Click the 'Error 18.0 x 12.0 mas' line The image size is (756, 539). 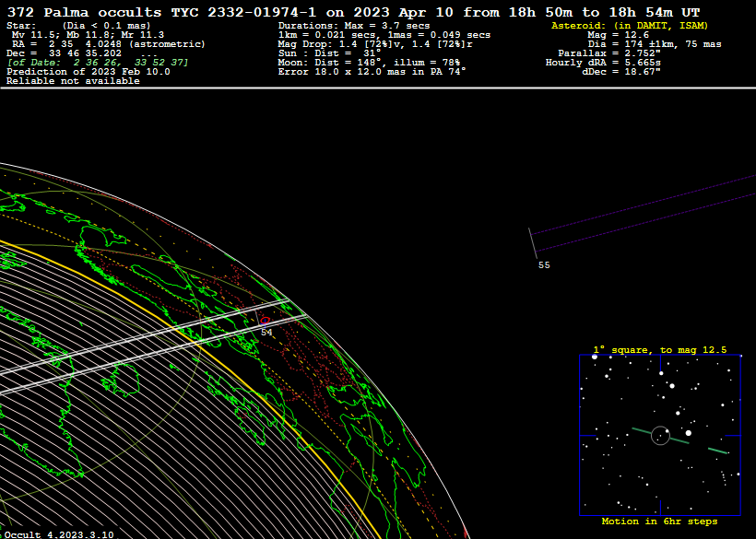click(x=372, y=72)
